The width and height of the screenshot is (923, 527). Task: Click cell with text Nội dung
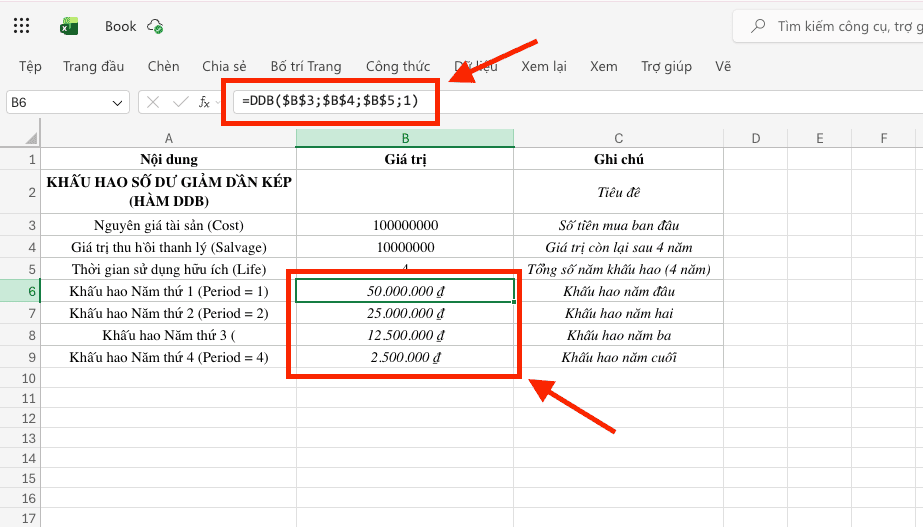point(168,159)
